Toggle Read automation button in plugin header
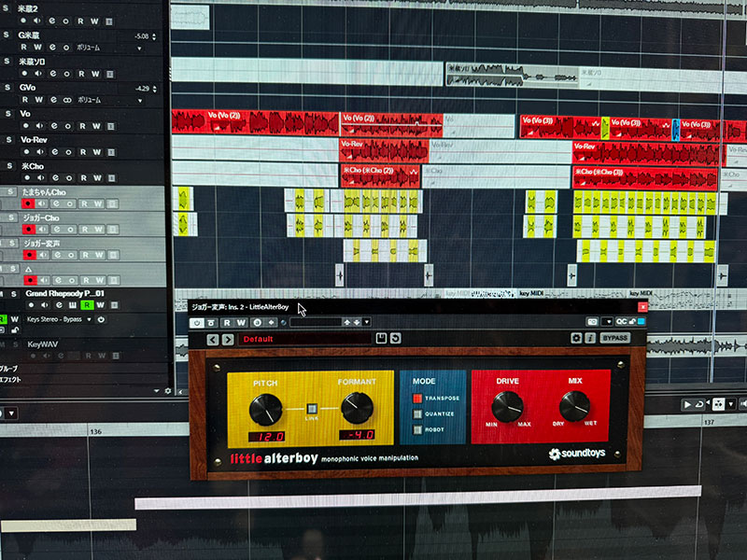 (x=227, y=322)
